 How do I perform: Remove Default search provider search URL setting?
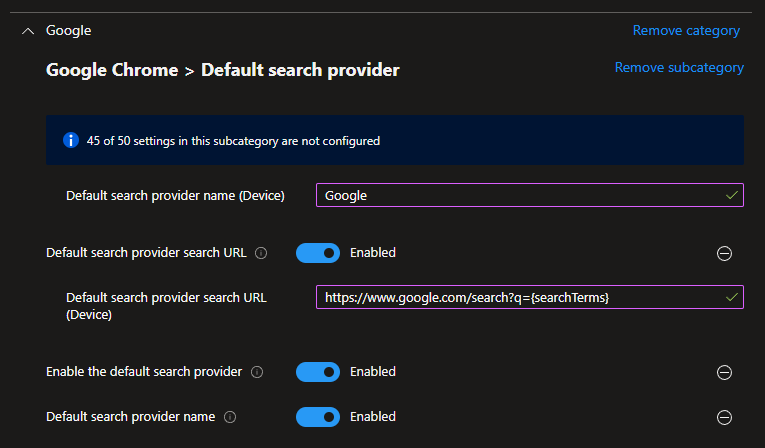click(724, 253)
